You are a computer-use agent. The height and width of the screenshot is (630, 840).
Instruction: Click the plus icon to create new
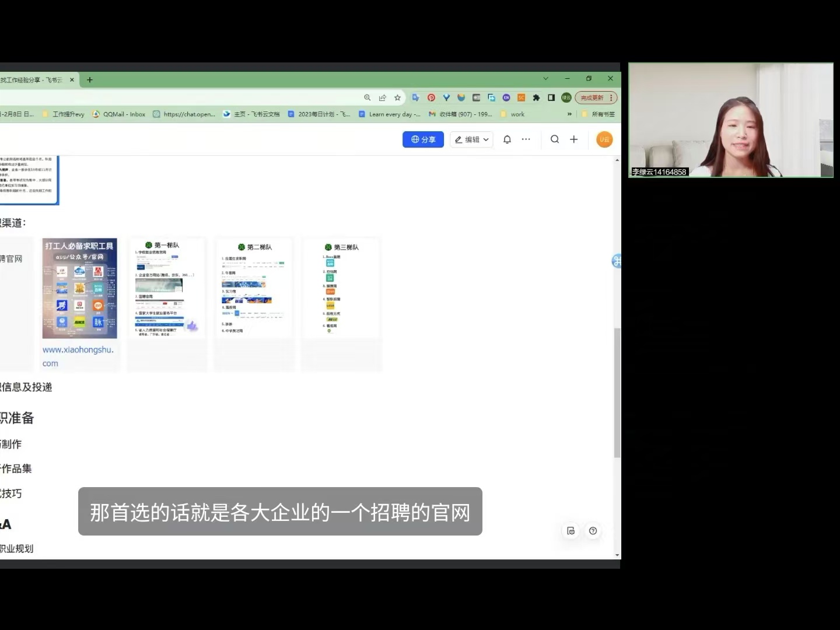coord(574,139)
